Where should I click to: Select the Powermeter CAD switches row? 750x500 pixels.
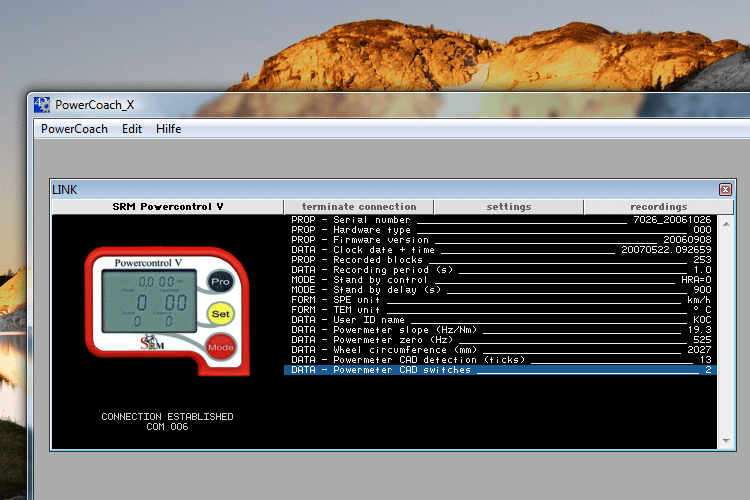(x=500, y=370)
